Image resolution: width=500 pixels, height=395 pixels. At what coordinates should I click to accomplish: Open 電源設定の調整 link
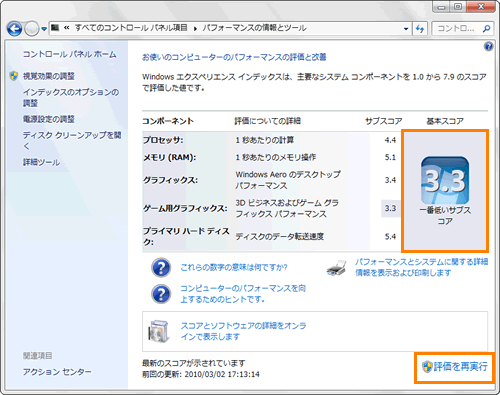pyautogui.click(x=49, y=119)
